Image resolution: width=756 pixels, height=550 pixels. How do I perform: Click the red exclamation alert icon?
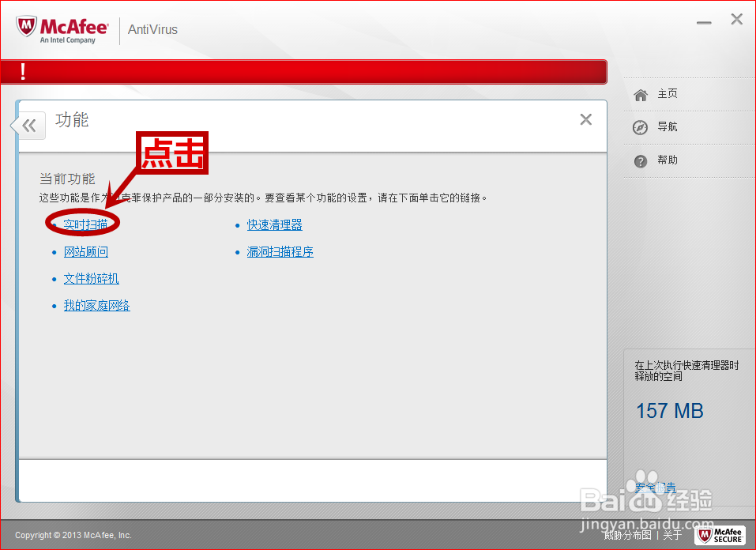pyautogui.click(x=23, y=71)
